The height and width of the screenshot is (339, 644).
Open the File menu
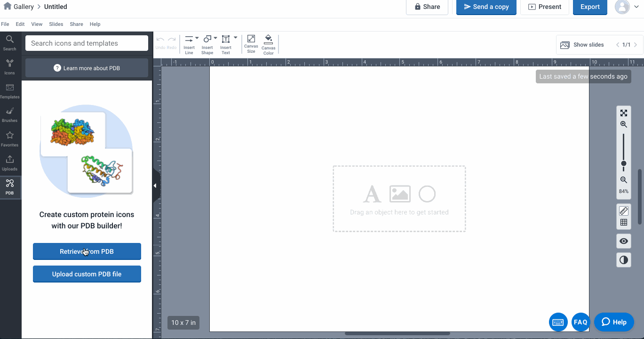click(x=5, y=24)
